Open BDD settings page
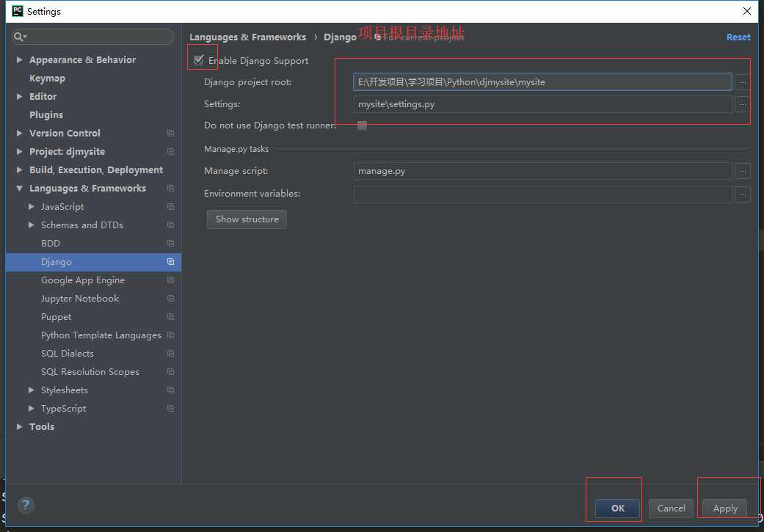Viewport: 764px width, 532px height. [x=51, y=244]
